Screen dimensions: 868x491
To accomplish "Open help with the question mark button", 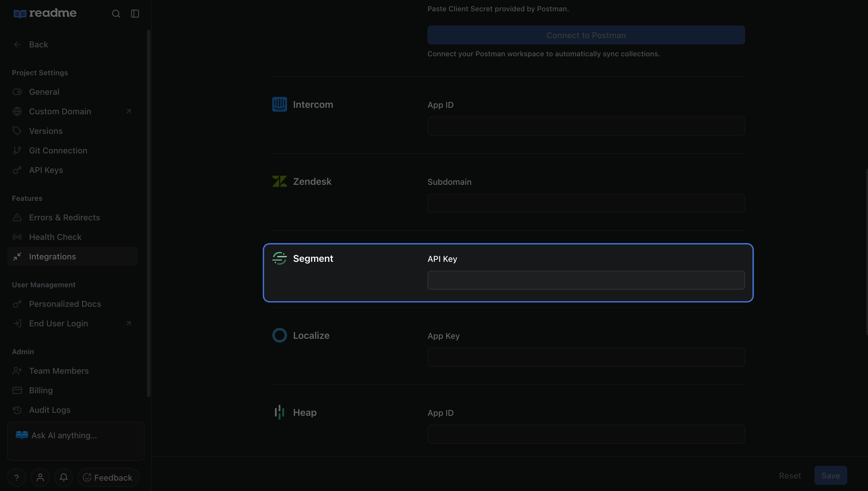I will pyautogui.click(x=17, y=477).
